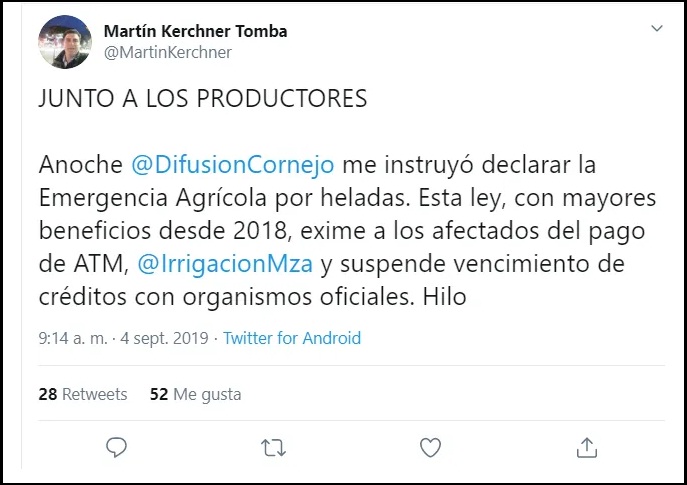The width and height of the screenshot is (687, 485).
Task: Open the Twitter for Android source link
Action: coord(291,338)
